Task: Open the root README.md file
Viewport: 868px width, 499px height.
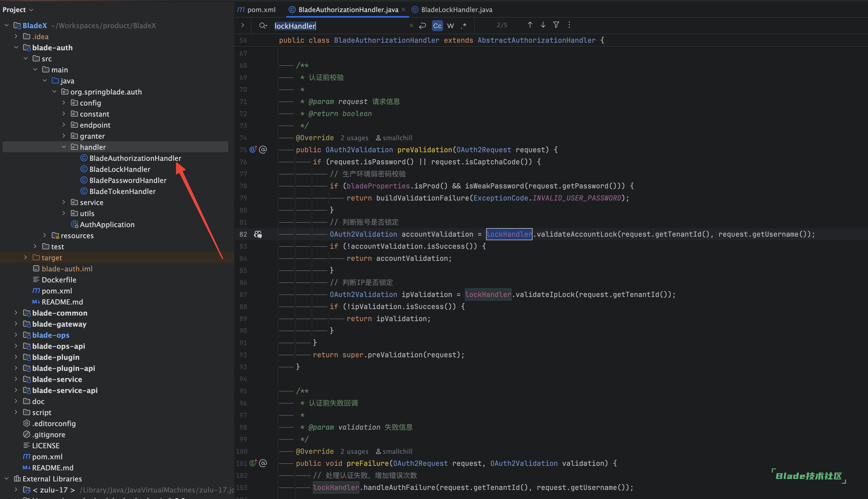Action: (x=53, y=468)
